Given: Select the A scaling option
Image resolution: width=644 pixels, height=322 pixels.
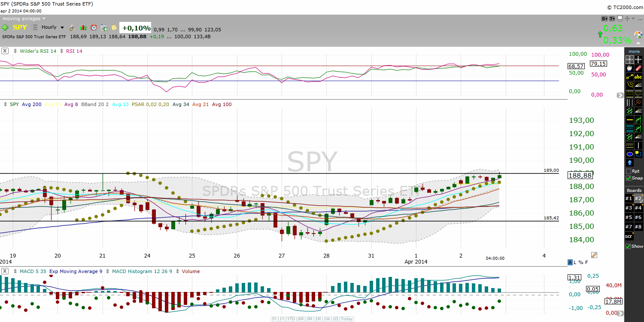Looking at the screenshot, I should coord(570,262).
